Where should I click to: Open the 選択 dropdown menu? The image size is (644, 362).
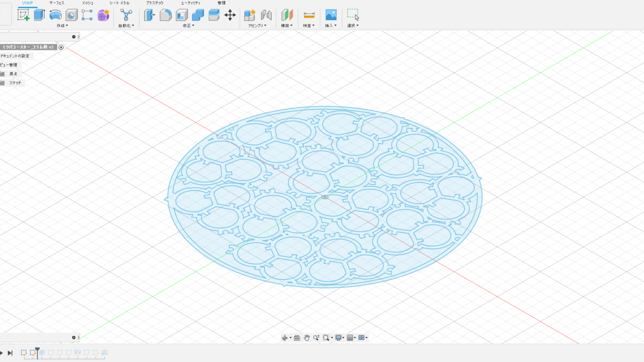point(353,25)
